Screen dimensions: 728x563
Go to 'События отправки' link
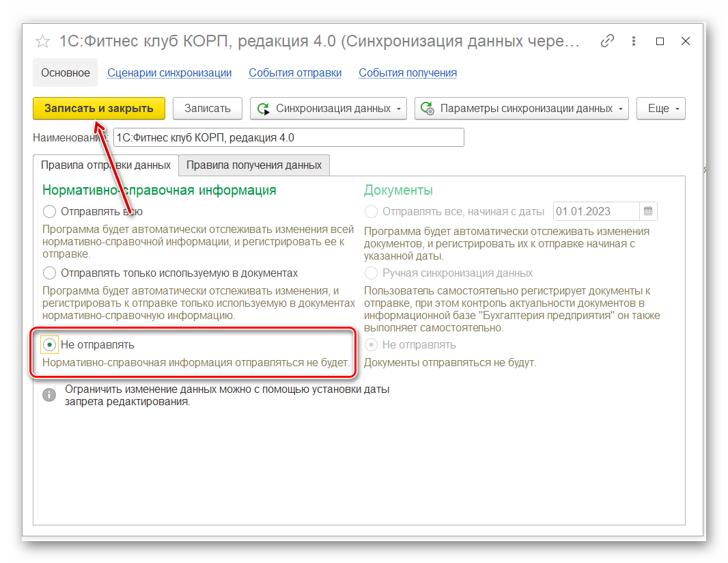pos(295,73)
